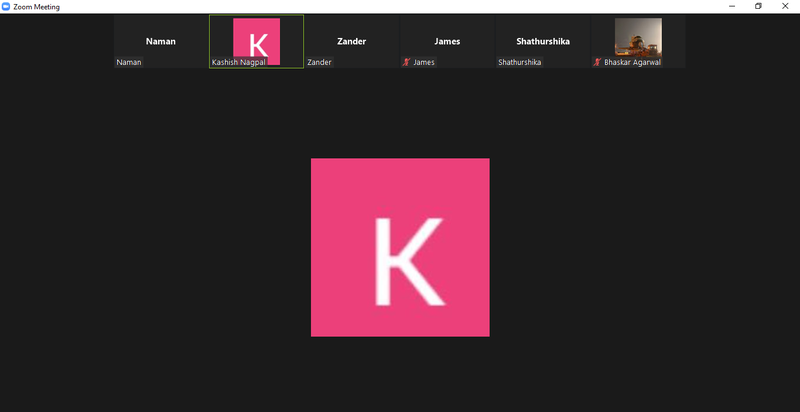The width and height of the screenshot is (800, 412).
Task: Select the bold Naman name in his tile
Action: 160,42
